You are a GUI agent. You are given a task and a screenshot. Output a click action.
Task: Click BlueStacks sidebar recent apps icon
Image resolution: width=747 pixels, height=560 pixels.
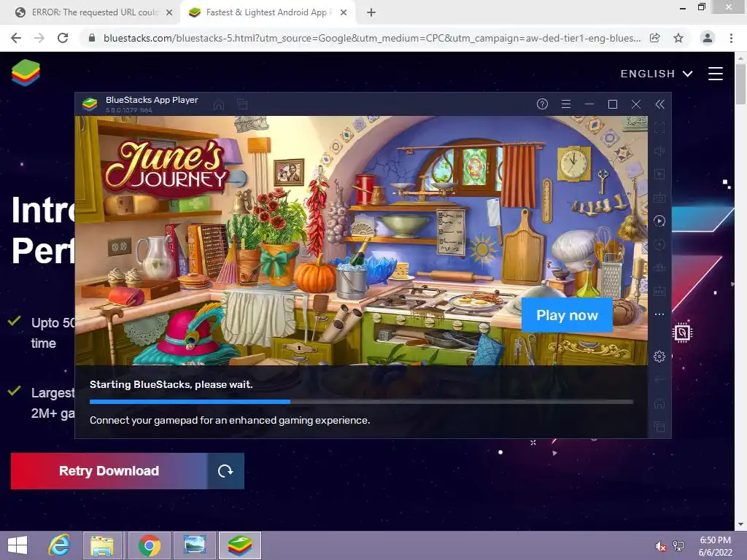(x=659, y=427)
